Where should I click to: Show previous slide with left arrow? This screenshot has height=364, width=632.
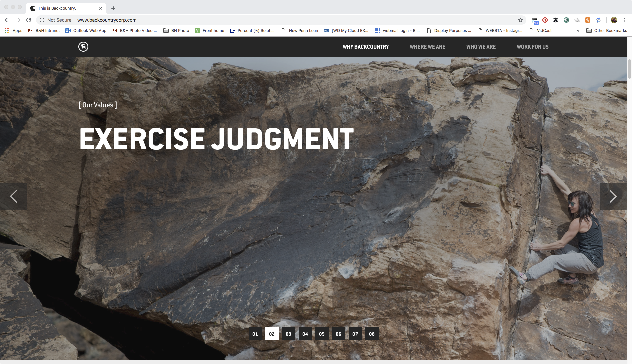click(14, 196)
